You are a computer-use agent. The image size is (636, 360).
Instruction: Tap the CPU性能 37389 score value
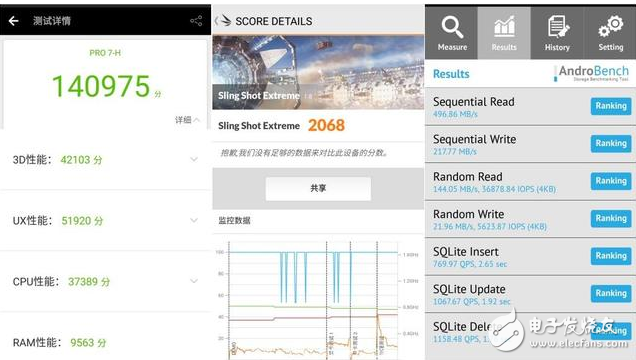point(89,281)
